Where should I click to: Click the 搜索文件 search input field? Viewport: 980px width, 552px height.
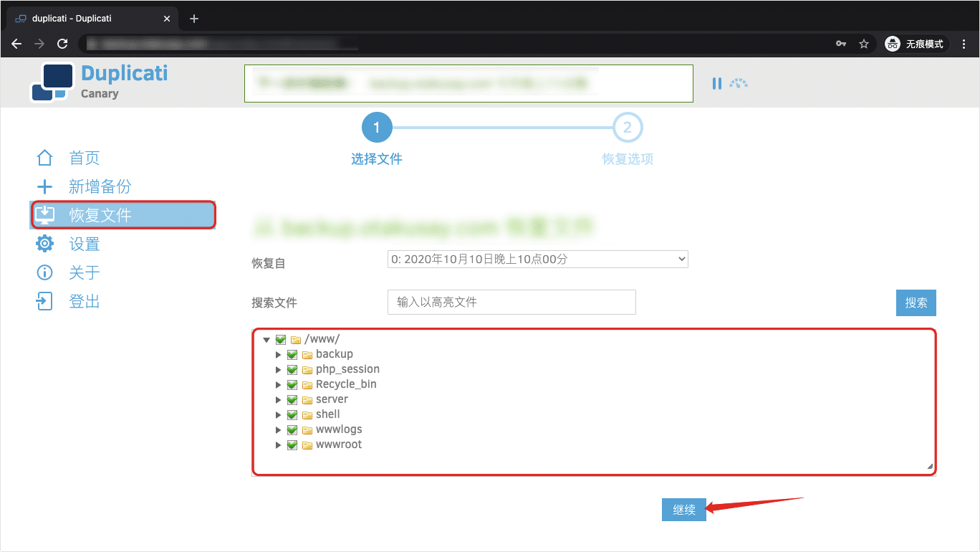pos(511,303)
